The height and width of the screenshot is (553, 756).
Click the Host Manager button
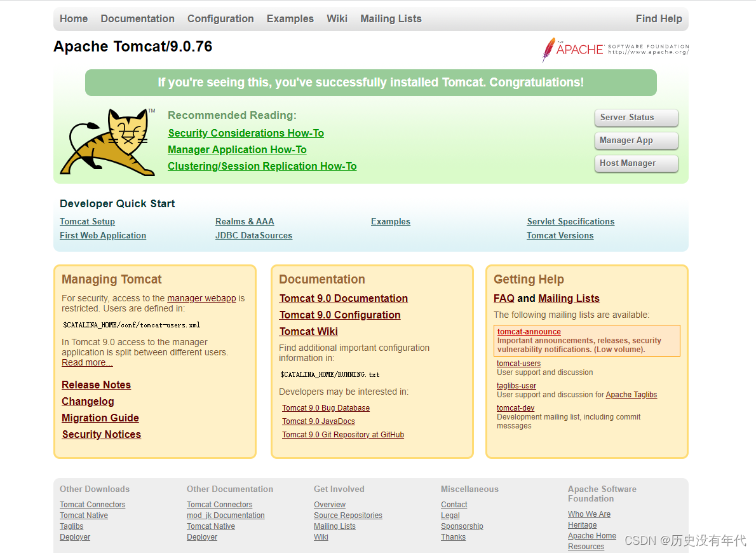coord(637,163)
